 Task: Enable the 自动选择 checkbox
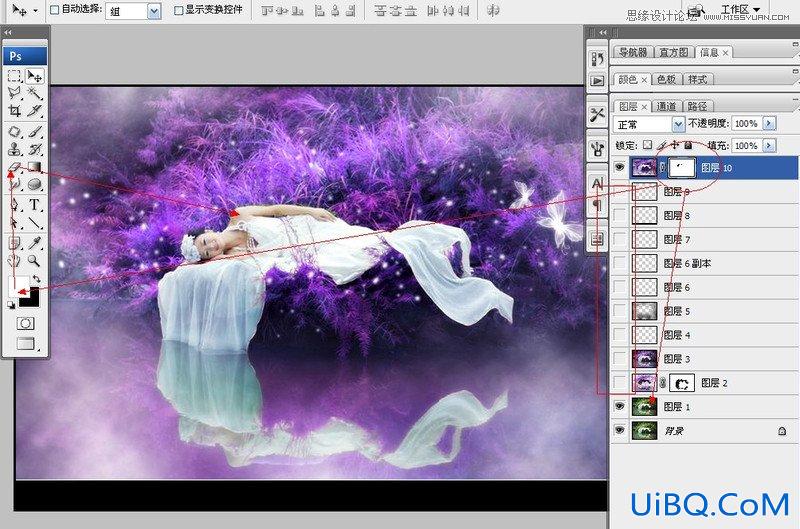click(55, 10)
